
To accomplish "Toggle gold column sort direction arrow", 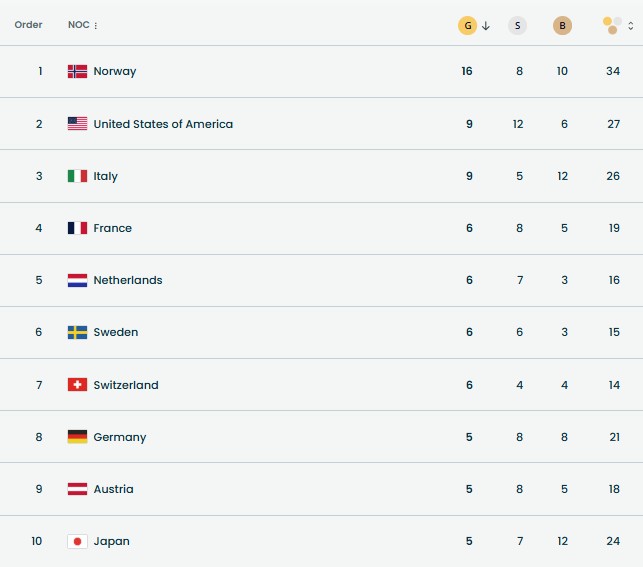I will (486, 26).
